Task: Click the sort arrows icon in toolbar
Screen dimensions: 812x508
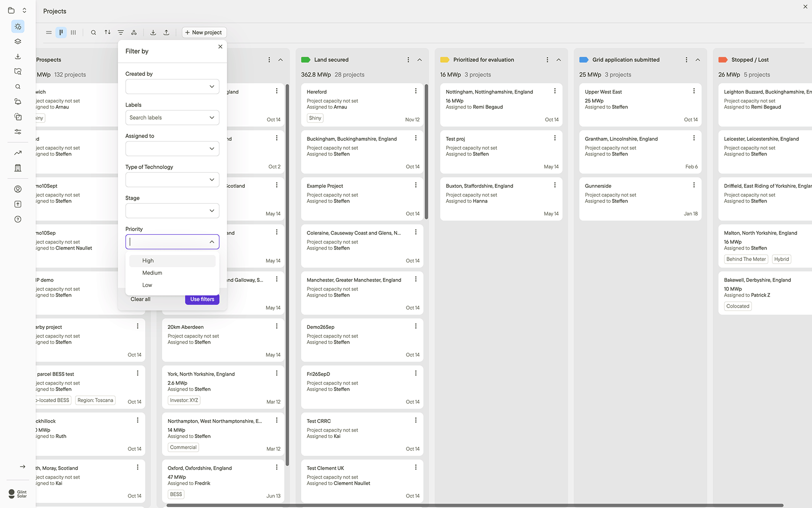Action: 108,32
